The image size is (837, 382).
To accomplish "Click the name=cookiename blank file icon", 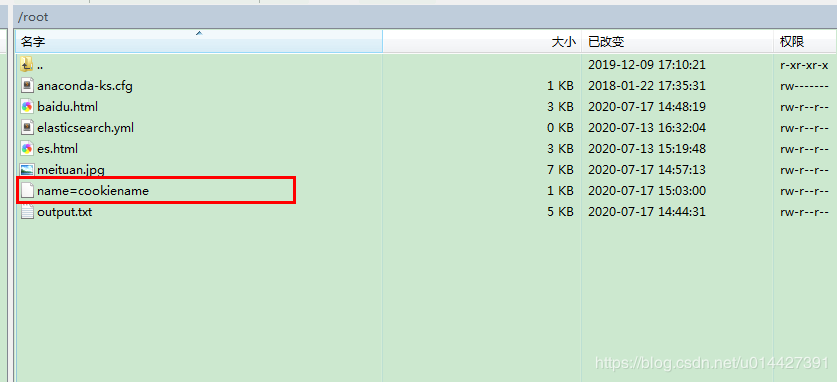I will [x=27, y=190].
